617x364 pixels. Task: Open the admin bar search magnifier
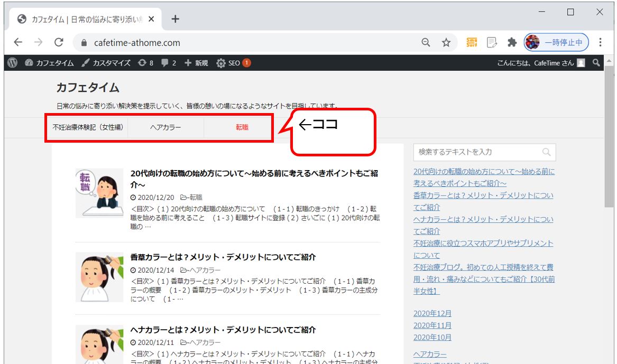tap(596, 63)
